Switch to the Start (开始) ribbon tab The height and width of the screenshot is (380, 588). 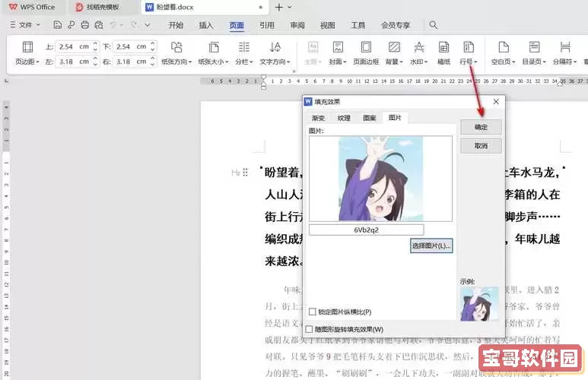click(x=176, y=25)
